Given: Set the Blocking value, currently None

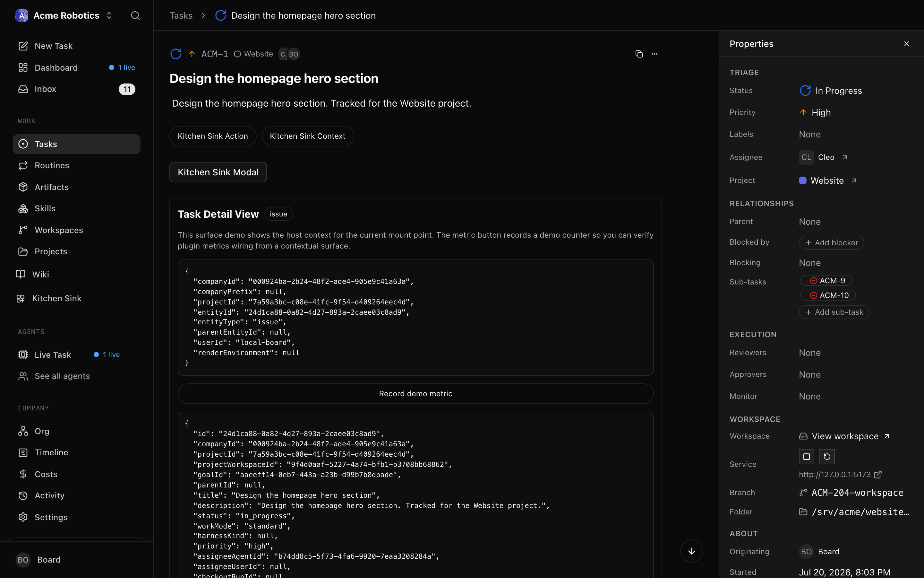Looking at the screenshot, I should tap(809, 263).
